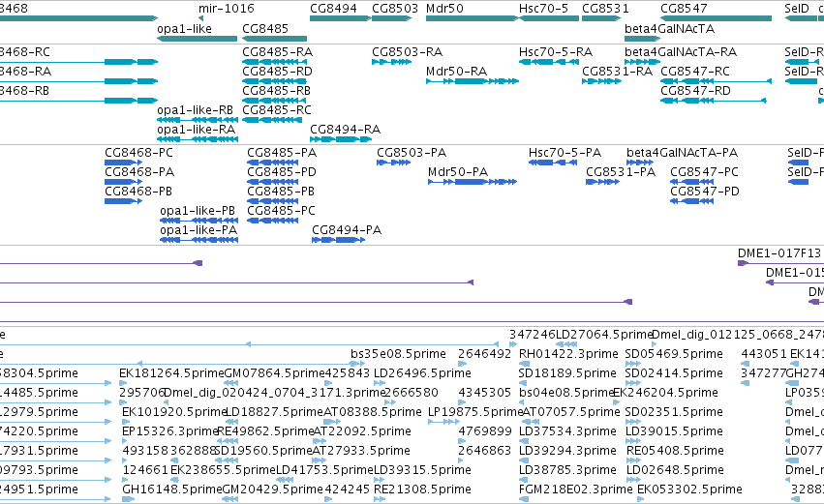Click the EP15326.3prime EST label
The image size is (824, 504).
pos(170,431)
